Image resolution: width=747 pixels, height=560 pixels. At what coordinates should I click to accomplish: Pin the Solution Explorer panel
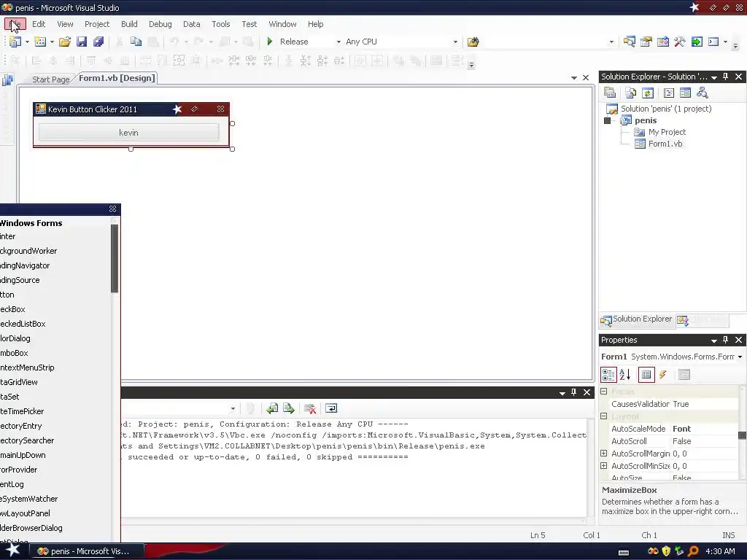tap(726, 76)
